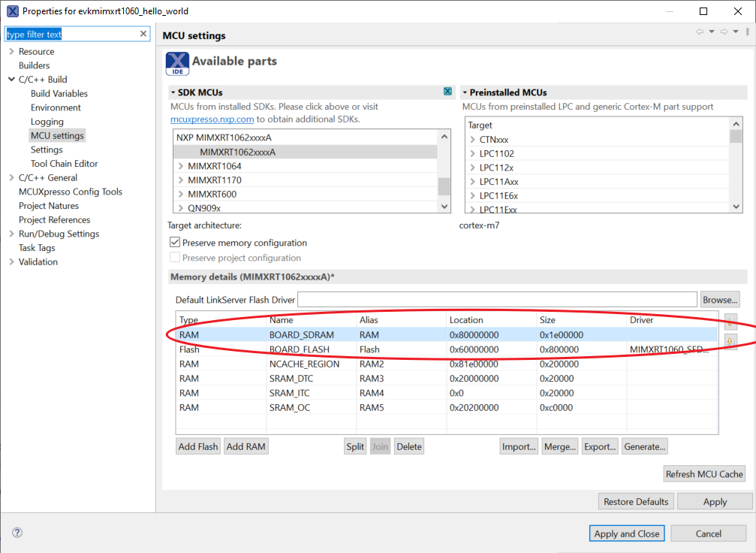Collapse the Preinstalled MCUs section
Image resolution: width=756 pixels, height=553 pixels.
pyautogui.click(x=465, y=92)
